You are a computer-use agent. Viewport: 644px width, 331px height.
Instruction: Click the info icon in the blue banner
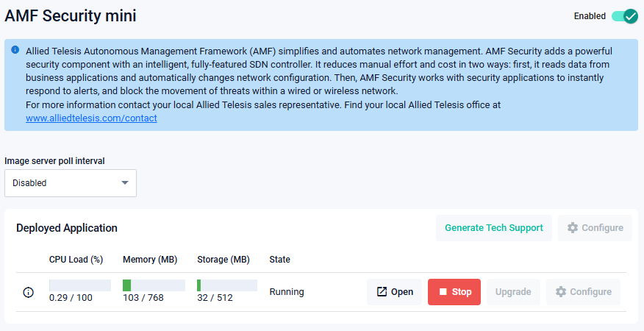[15, 50]
